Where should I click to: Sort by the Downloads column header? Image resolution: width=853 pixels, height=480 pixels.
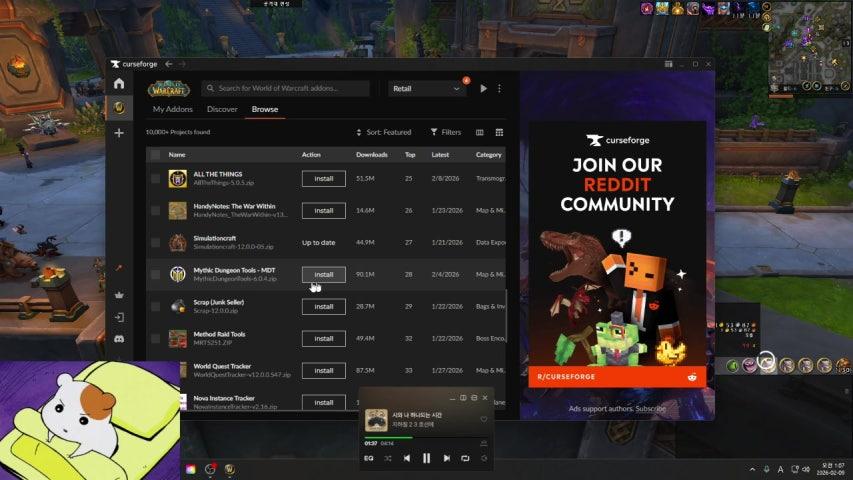click(x=372, y=155)
